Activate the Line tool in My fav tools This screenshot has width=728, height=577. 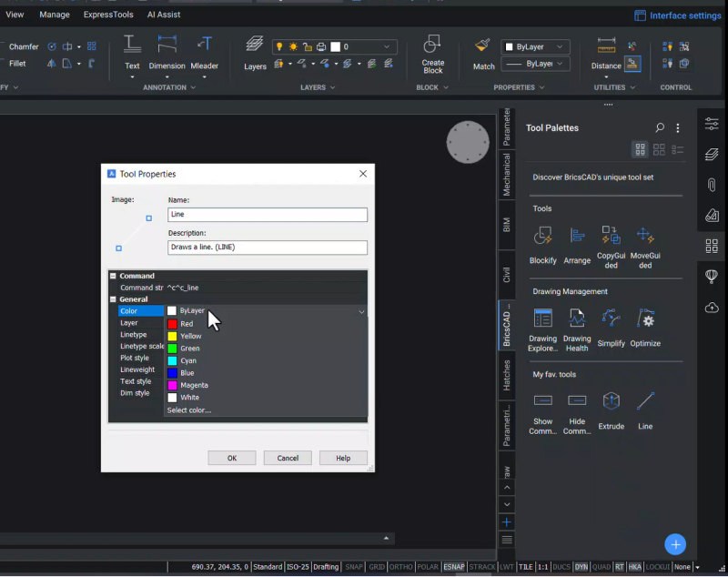pyautogui.click(x=645, y=402)
